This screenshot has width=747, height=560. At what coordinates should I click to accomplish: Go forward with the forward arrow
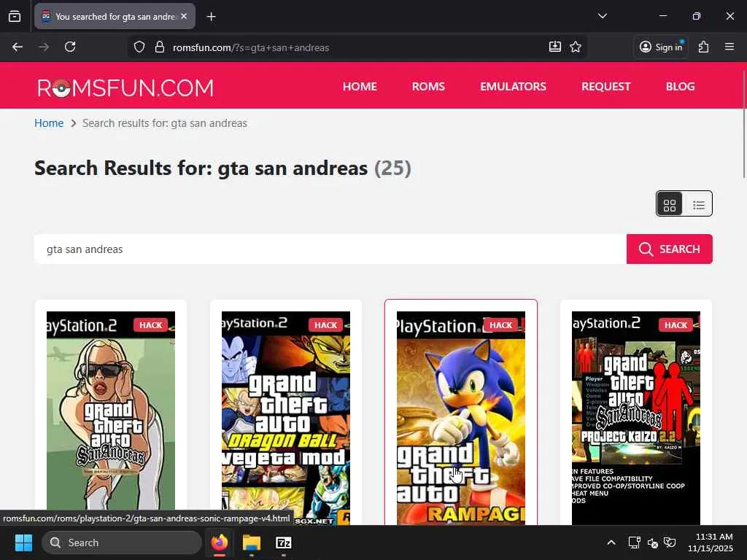[44, 47]
